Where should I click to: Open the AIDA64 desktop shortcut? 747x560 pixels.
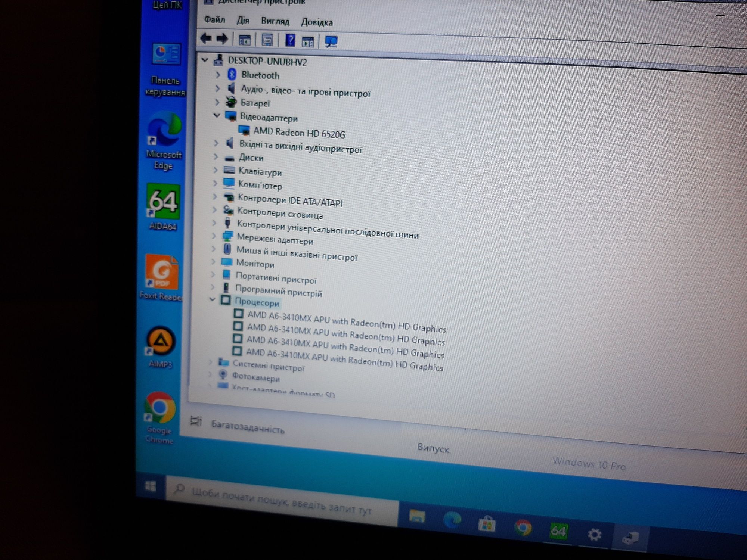(163, 207)
